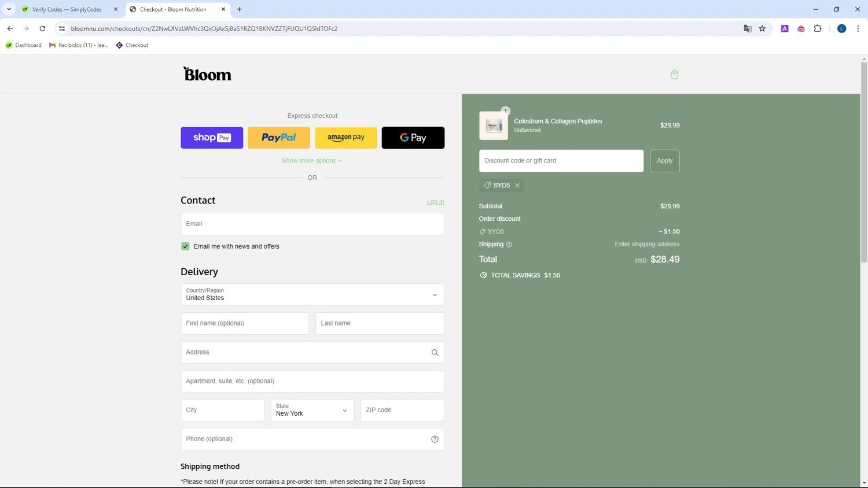Pay with PayPal
Image resolution: width=868 pixels, height=488 pixels.
pyautogui.click(x=279, y=138)
